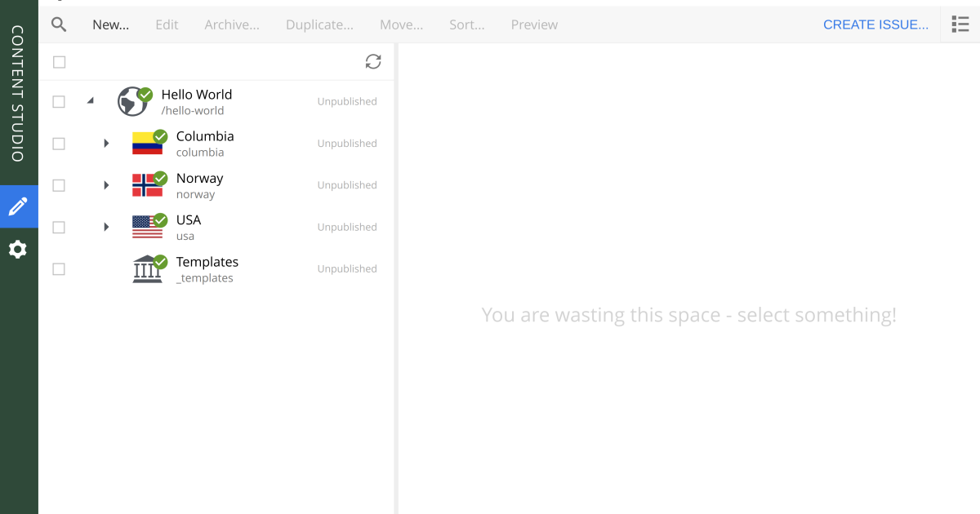Open settings via gear icon in sidebar
980x514 pixels.
click(x=18, y=249)
